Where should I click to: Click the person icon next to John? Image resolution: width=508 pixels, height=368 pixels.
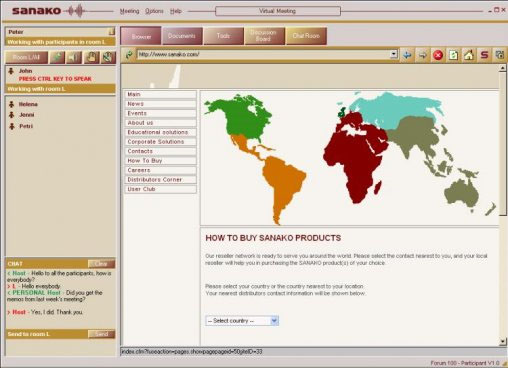11,71
